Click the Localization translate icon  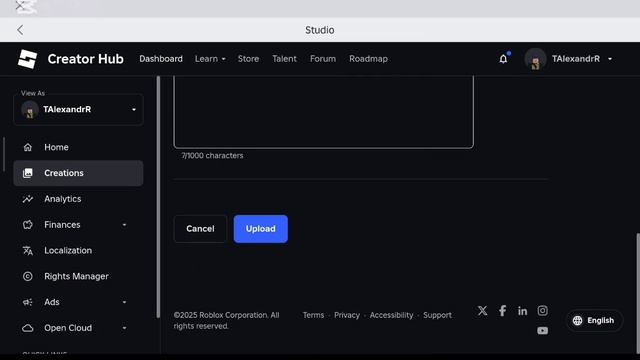27,251
